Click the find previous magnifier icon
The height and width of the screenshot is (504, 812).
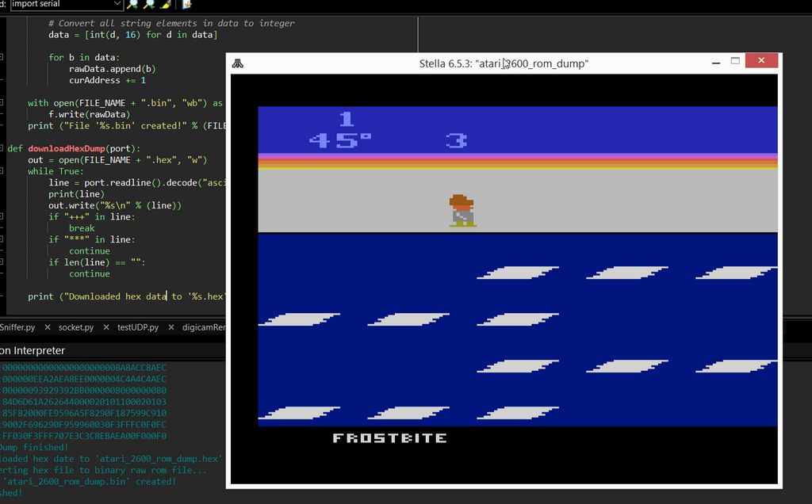tap(149, 4)
